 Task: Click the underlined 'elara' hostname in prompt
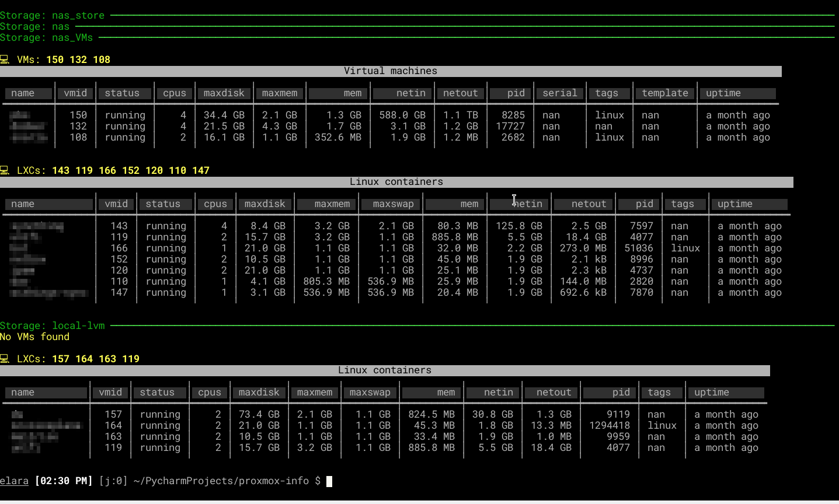coord(14,481)
